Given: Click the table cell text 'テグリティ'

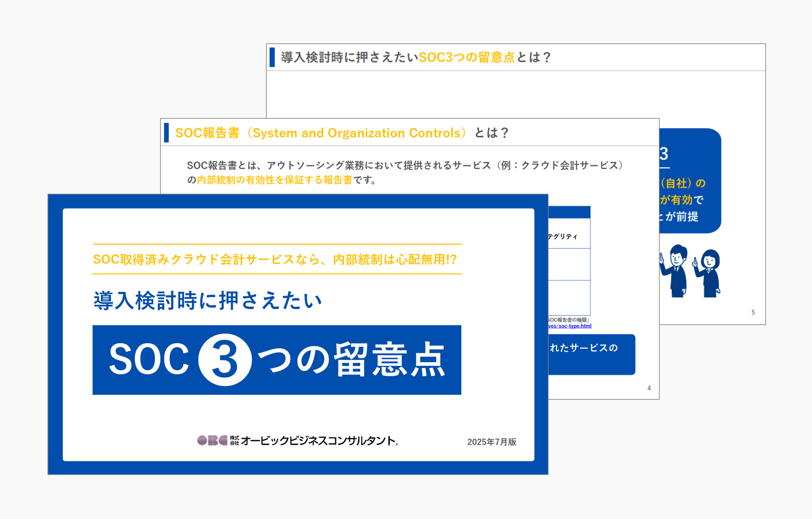Looking at the screenshot, I should click(x=563, y=237).
